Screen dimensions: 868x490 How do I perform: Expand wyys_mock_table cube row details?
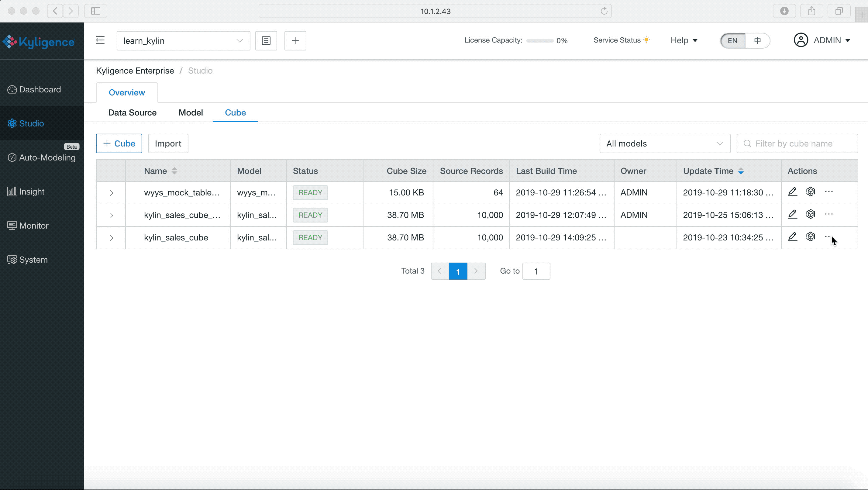pos(111,193)
